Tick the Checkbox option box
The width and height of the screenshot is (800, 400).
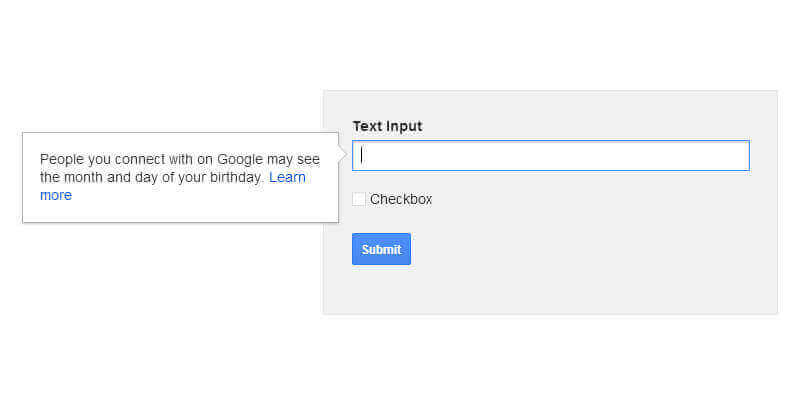[359, 199]
